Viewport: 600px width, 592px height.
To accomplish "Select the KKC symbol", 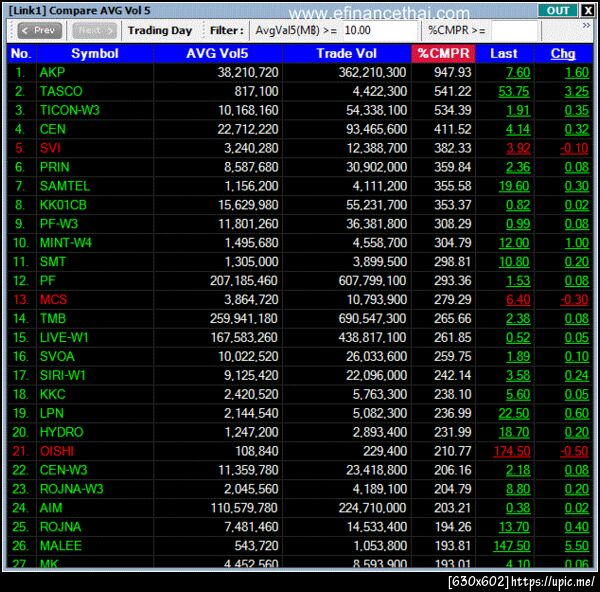I will (52, 395).
